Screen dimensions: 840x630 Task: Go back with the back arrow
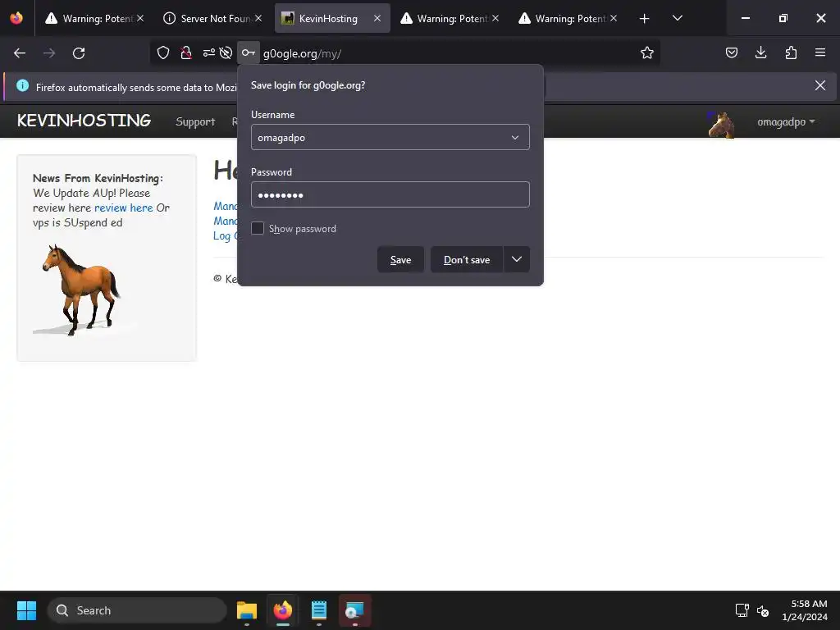[20, 53]
